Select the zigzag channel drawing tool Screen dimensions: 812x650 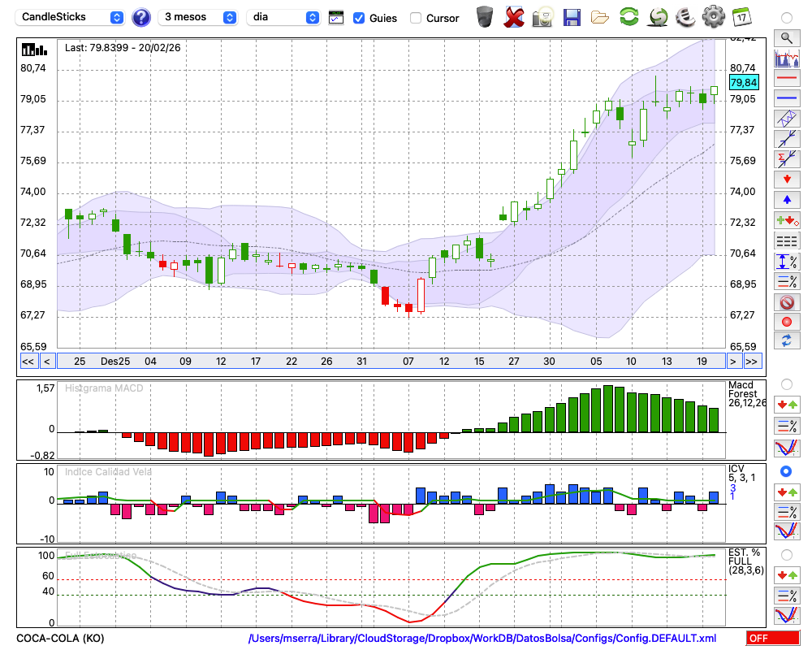point(786,119)
